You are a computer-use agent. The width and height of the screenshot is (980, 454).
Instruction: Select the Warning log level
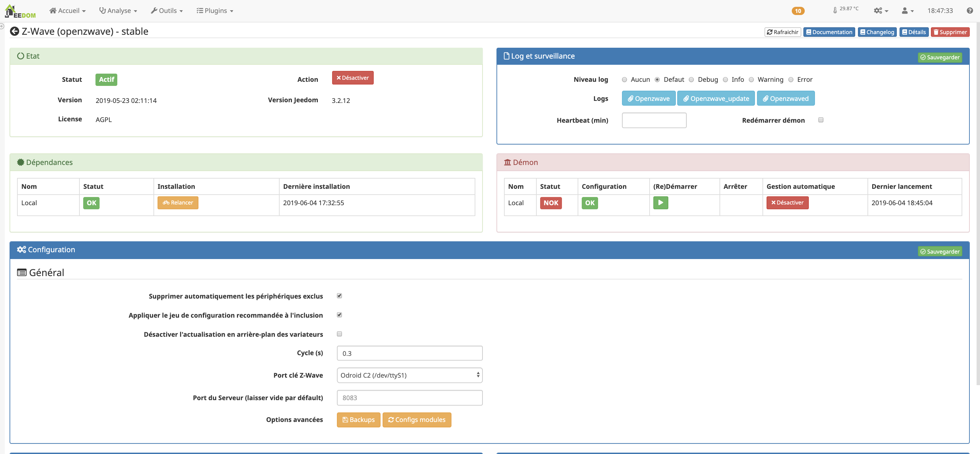pos(751,79)
